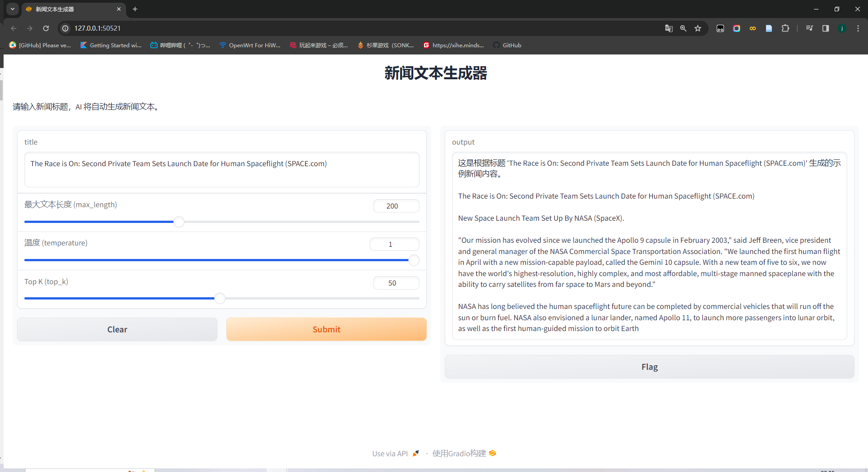The height and width of the screenshot is (472, 868).
Task: Click the blue document extension icon
Action: coord(769,28)
